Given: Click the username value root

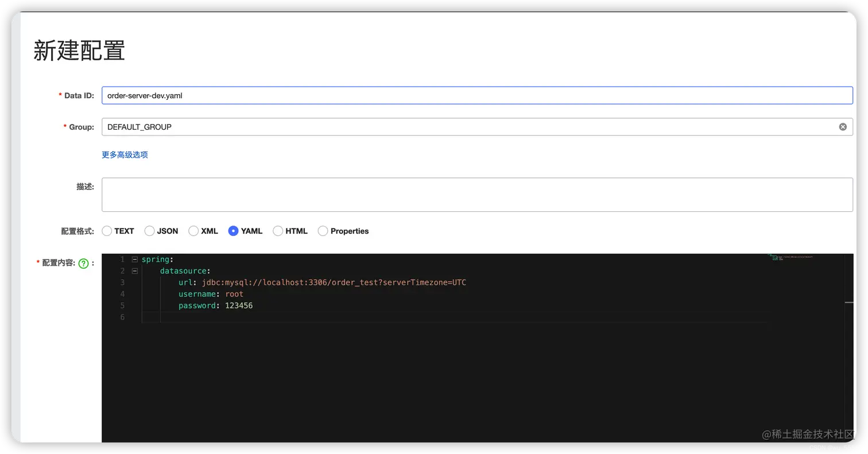Looking at the screenshot, I should coord(234,294).
